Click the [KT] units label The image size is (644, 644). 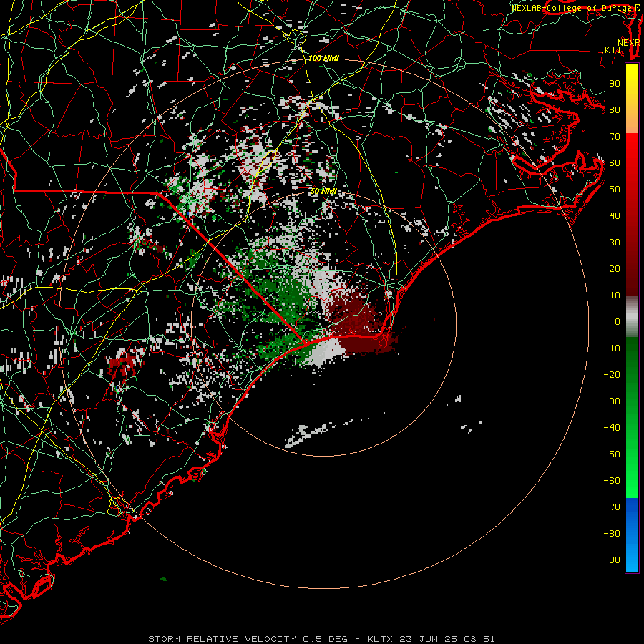tap(611, 49)
